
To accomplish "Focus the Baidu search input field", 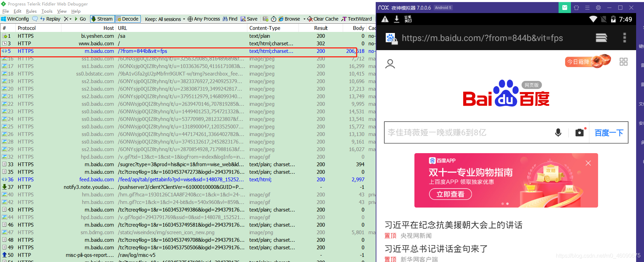I will pos(469,133).
